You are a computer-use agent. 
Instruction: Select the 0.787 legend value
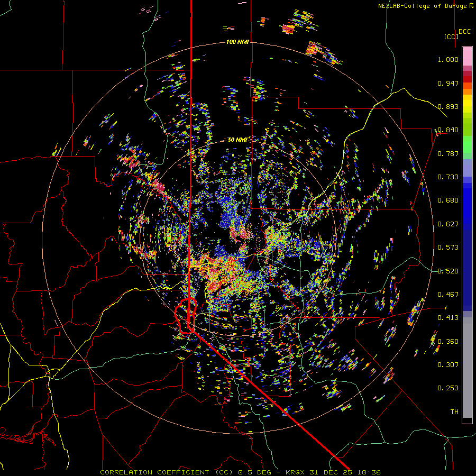tap(448, 153)
